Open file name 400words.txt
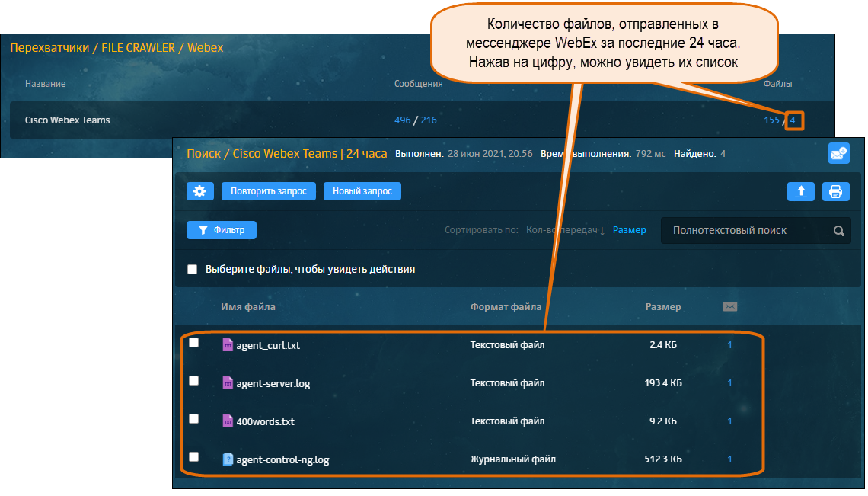The image size is (868, 496). tap(265, 422)
